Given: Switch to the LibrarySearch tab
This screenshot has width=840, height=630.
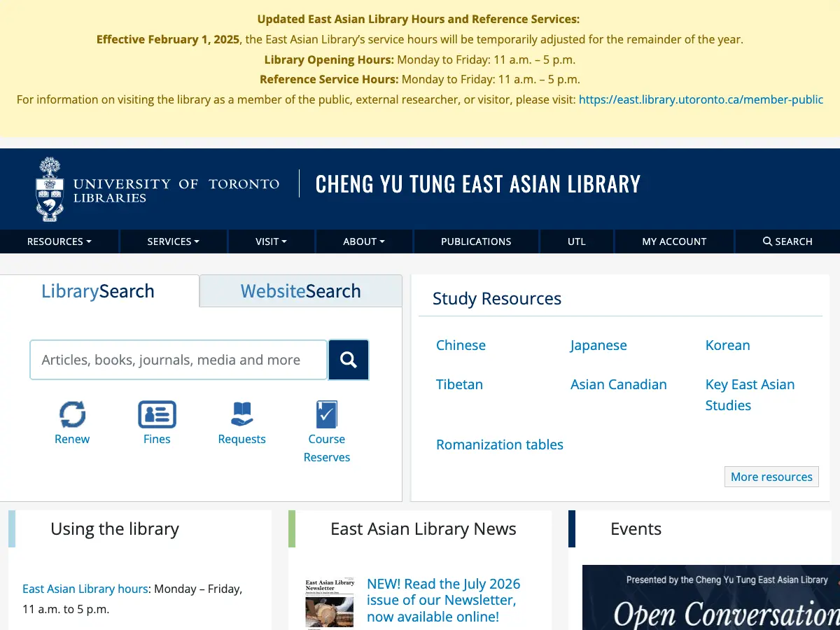Looking at the screenshot, I should coord(98,291).
